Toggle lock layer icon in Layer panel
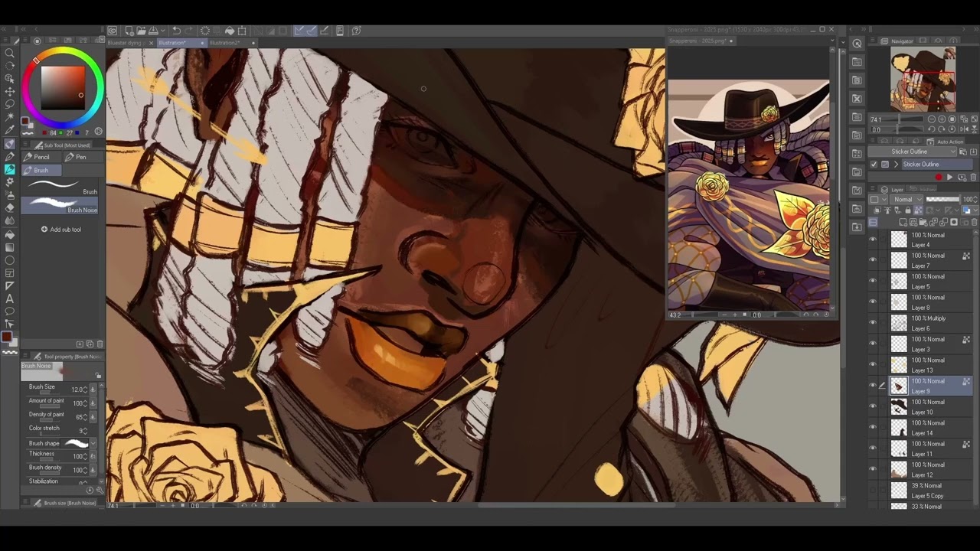Screen dimensions: 980x551 pos(908,210)
